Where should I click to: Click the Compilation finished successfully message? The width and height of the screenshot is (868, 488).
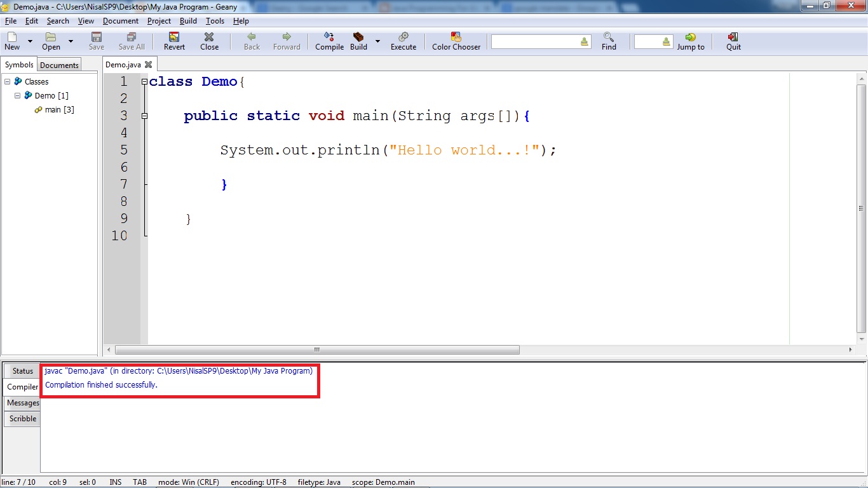click(x=101, y=385)
